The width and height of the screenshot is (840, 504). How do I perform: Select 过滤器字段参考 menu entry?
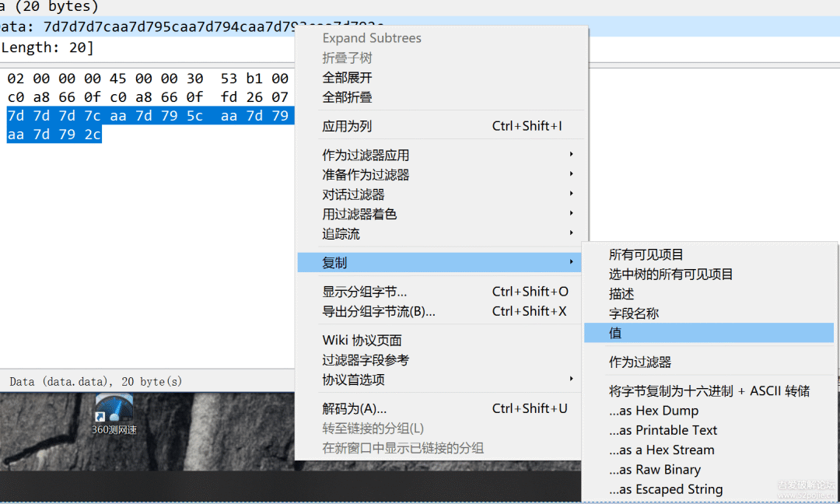[x=439, y=360]
